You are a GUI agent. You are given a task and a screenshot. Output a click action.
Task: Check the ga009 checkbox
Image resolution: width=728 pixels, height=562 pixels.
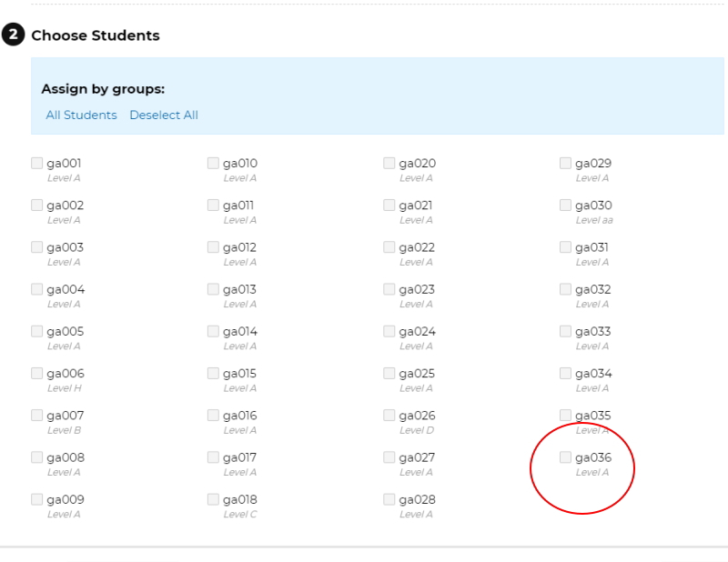click(x=36, y=499)
